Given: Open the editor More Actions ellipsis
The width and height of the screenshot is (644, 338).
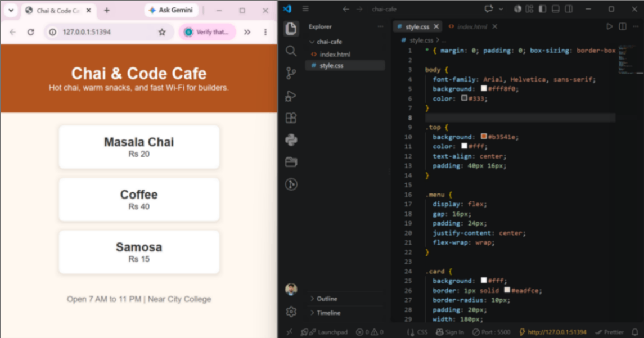Looking at the screenshot, I should point(636,26).
